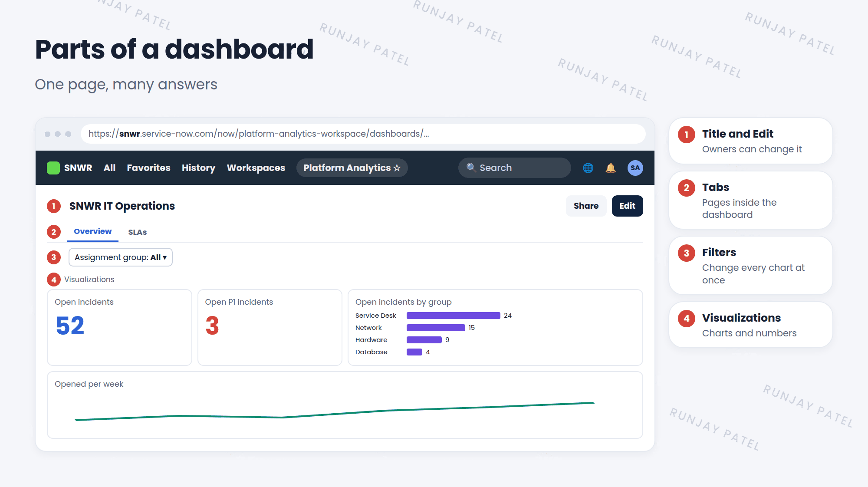Open the globe language icon
This screenshot has height=487, width=868.
(x=588, y=168)
